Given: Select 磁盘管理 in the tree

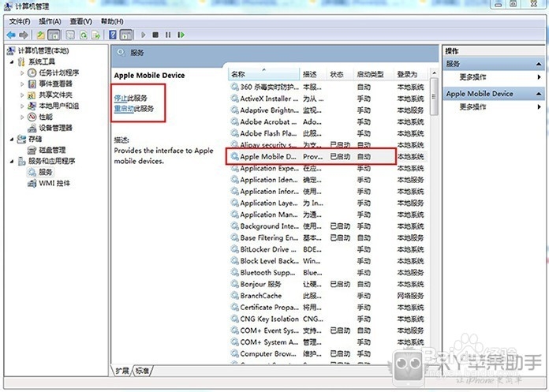Looking at the screenshot, I should [52, 150].
